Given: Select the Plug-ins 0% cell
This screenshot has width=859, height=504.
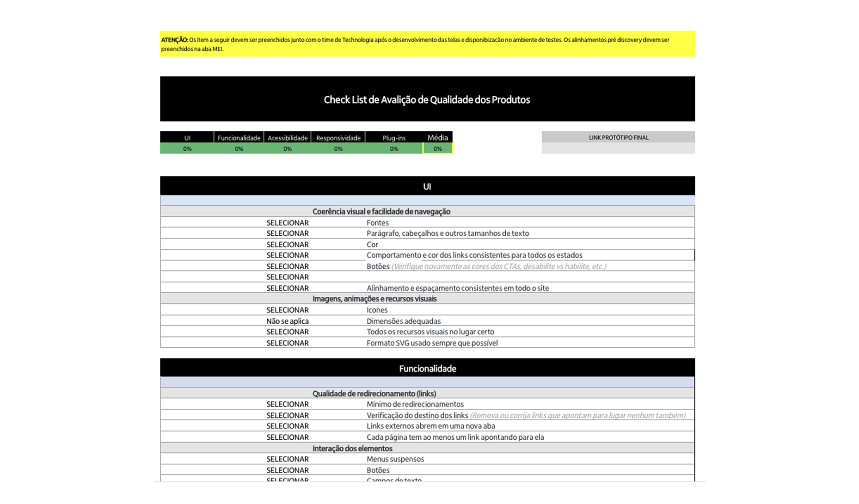Looking at the screenshot, I should pos(393,148).
